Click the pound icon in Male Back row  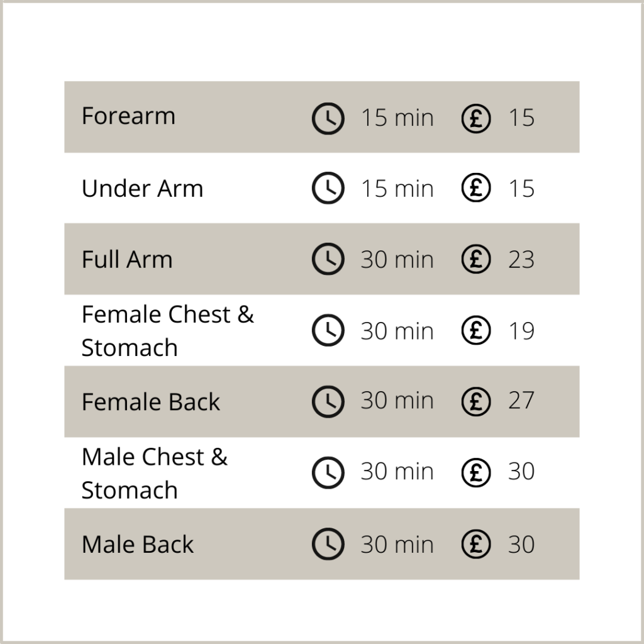pos(475,544)
